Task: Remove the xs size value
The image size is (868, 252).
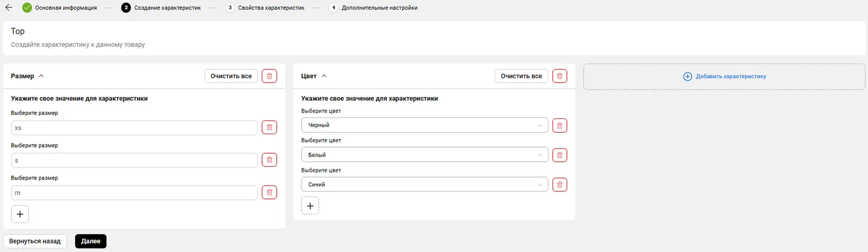Action: (269, 128)
